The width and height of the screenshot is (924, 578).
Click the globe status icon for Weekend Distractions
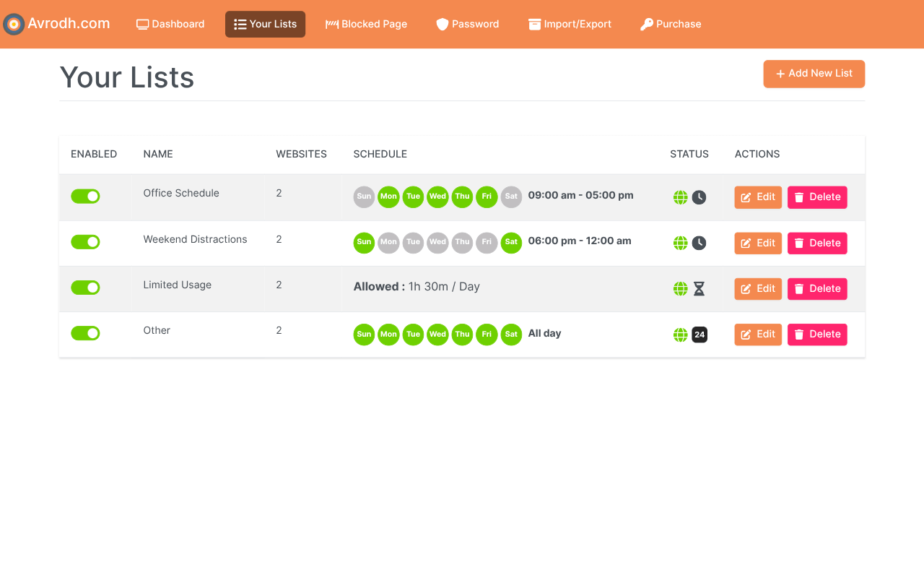click(681, 243)
